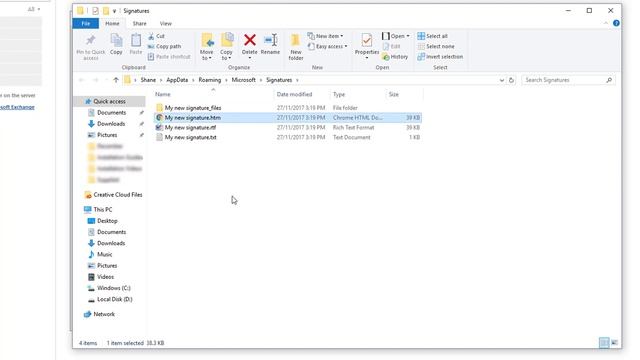The width and height of the screenshot is (640, 360).
Task: Click the Microsoft breadcrumb segment
Action: [243, 80]
